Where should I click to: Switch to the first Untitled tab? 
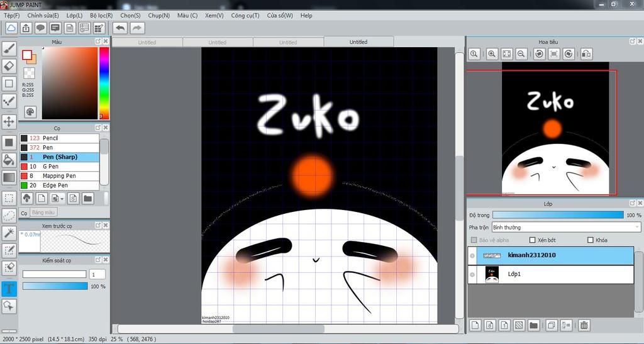pos(147,42)
